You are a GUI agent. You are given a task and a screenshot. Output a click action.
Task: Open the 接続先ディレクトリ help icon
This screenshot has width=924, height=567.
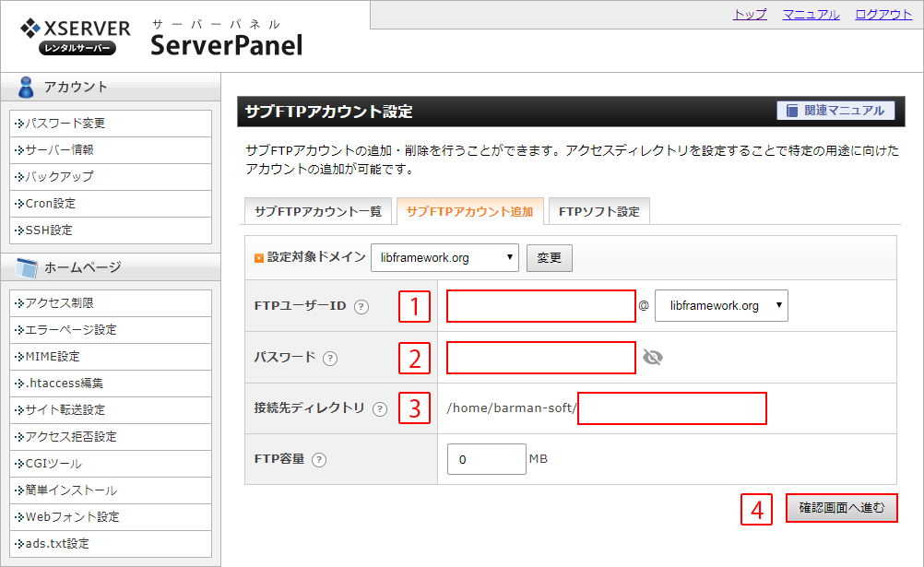pyautogui.click(x=380, y=408)
